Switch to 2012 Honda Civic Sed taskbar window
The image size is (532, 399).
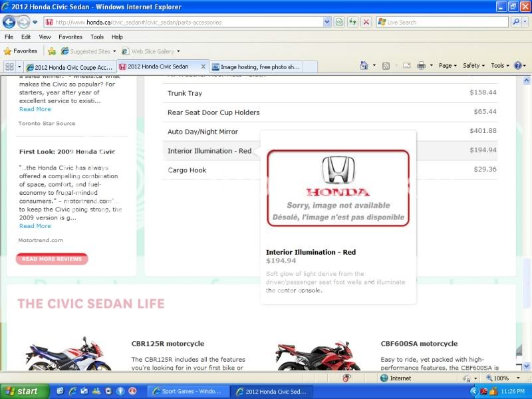click(x=272, y=391)
